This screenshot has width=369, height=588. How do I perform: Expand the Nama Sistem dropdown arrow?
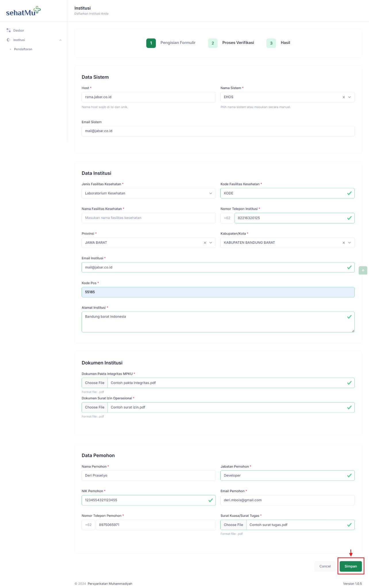(x=350, y=97)
